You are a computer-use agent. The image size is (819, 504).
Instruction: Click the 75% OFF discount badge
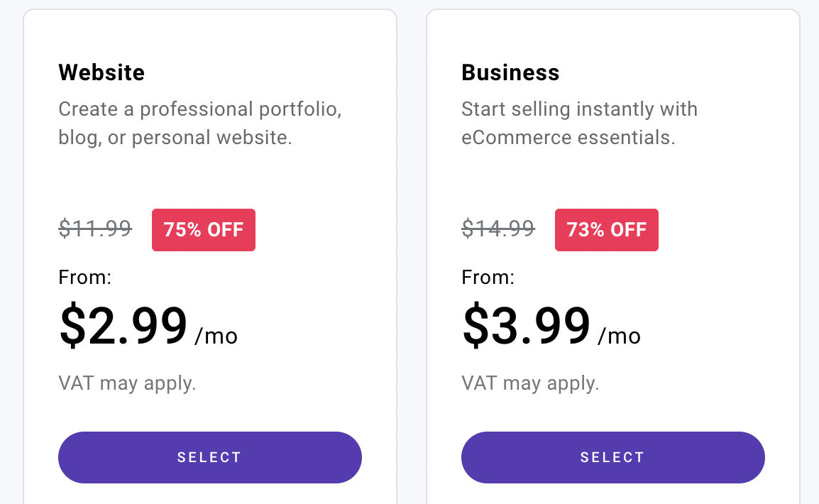click(x=204, y=230)
